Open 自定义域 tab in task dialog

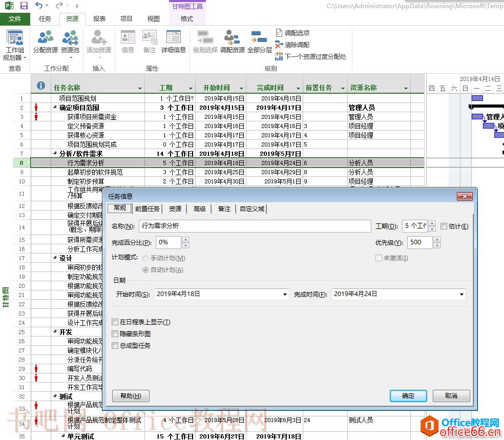coord(253,209)
